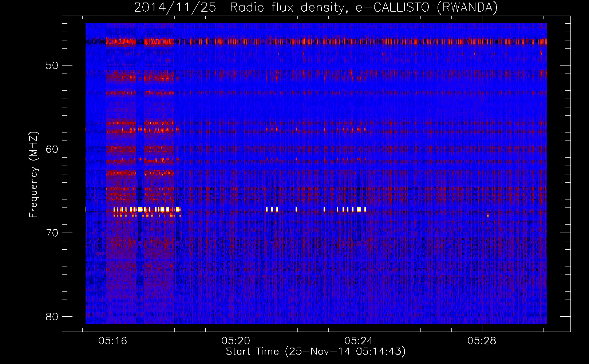
Task: Click the 70 frequency tick label
Action: [x=52, y=233]
